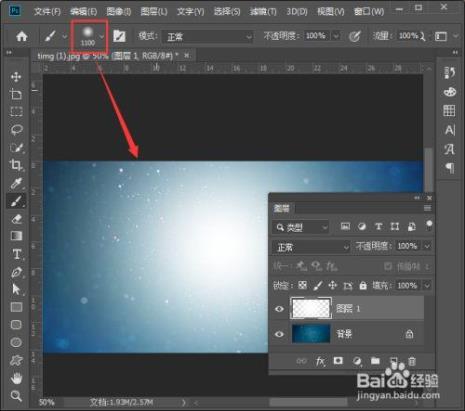Viewport: 465px width, 411px height.
Task: Select the Eyedropper tool
Action: (x=16, y=183)
